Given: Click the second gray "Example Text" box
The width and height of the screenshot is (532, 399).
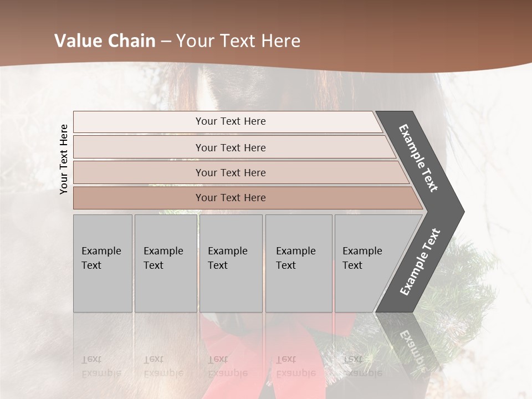Looking at the screenshot, I should click(x=166, y=263).
